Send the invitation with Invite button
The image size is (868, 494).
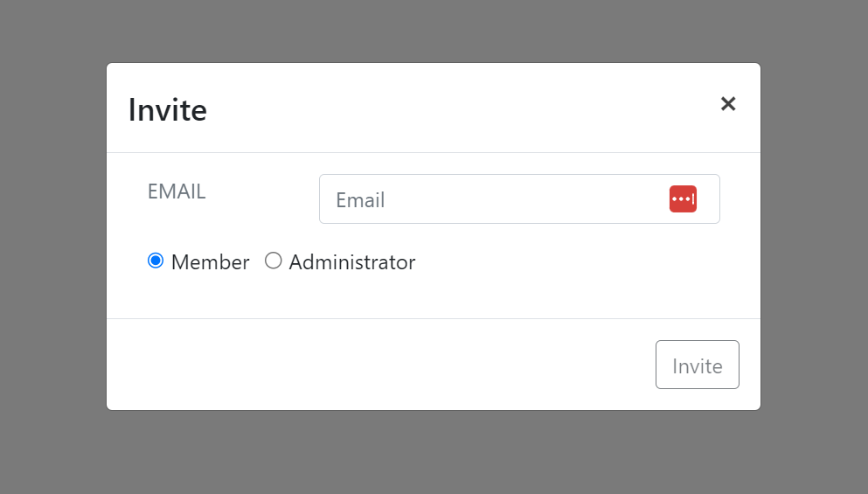point(697,365)
